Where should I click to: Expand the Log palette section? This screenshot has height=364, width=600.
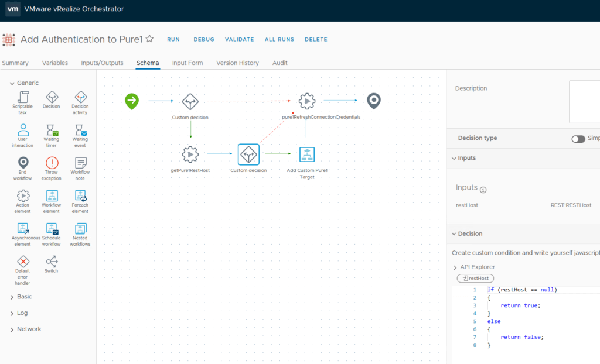[x=12, y=313]
